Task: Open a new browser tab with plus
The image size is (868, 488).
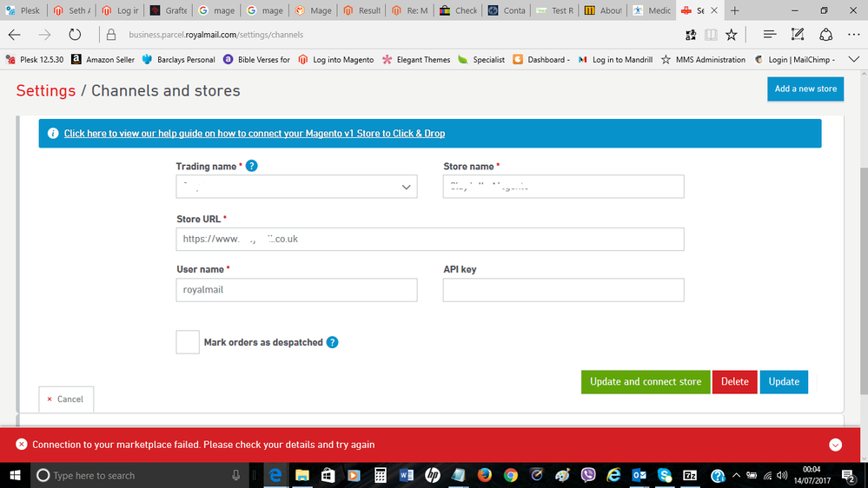Action: [734, 10]
